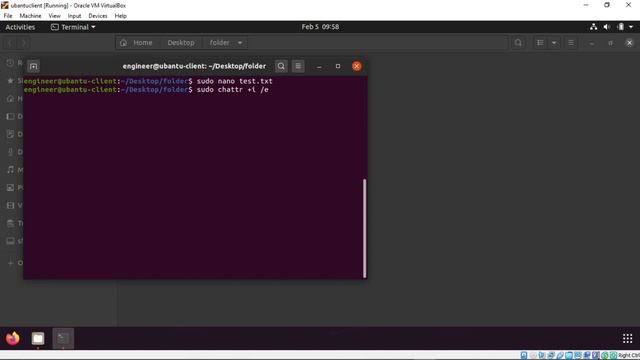The image size is (640, 360).
Task: Maximize the terminal window
Action: click(338, 66)
